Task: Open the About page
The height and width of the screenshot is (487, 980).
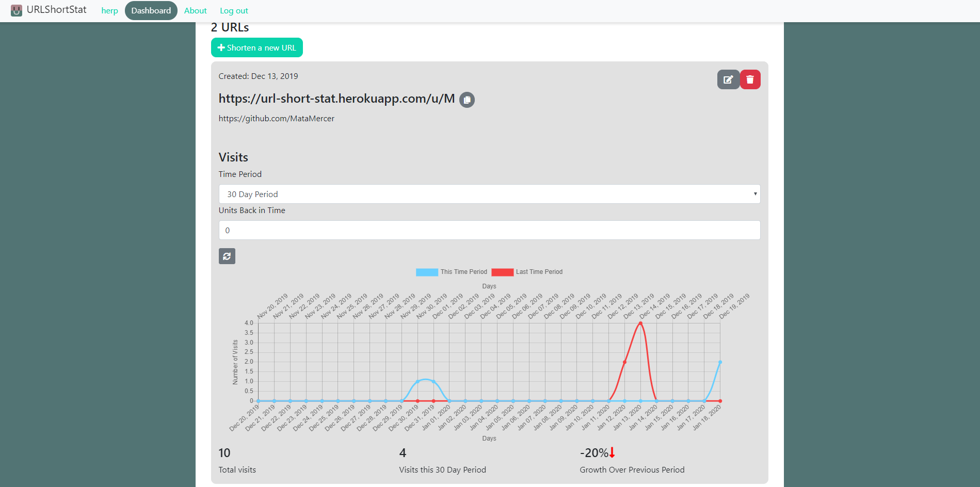Action: [196, 11]
